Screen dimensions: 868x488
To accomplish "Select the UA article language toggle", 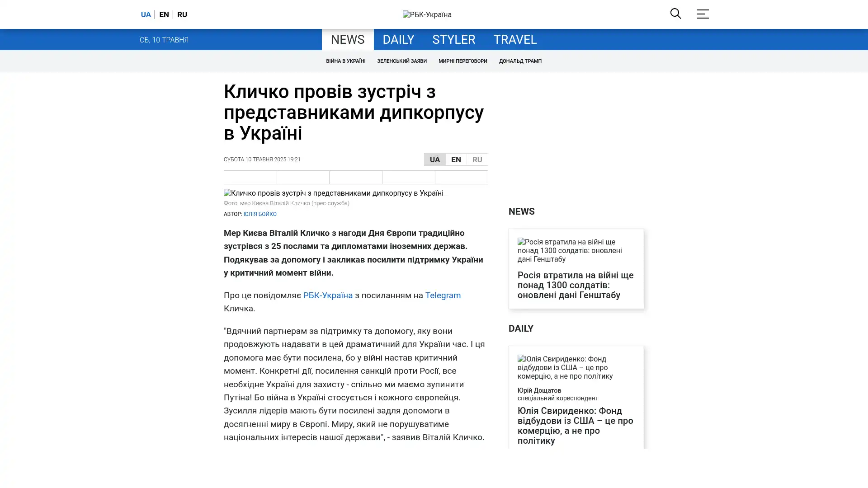I will pyautogui.click(x=434, y=160).
